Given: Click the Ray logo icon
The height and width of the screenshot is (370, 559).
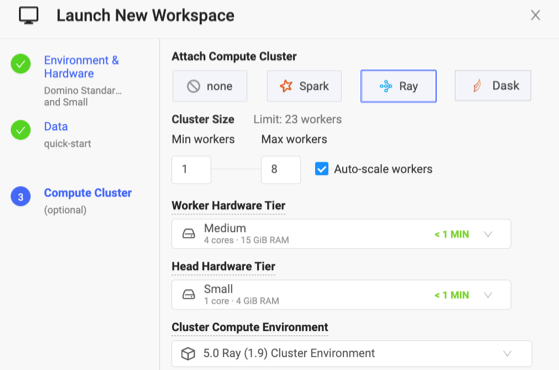Looking at the screenshot, I should 386,86.
